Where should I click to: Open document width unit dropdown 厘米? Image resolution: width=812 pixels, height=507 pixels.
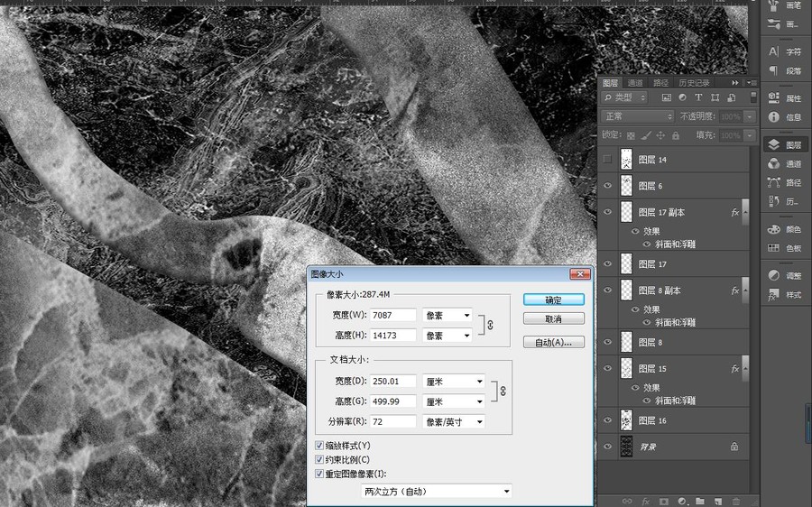coord(454,382)
